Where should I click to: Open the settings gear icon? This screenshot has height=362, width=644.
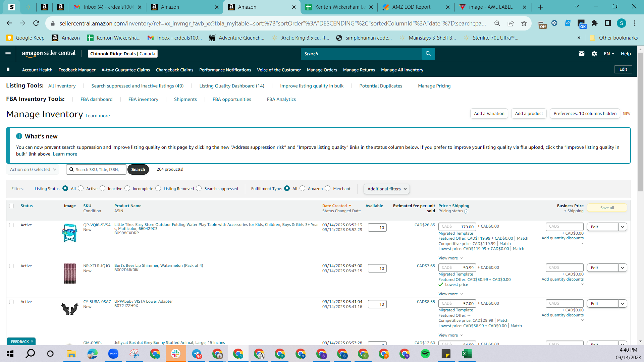pos(594,54)
